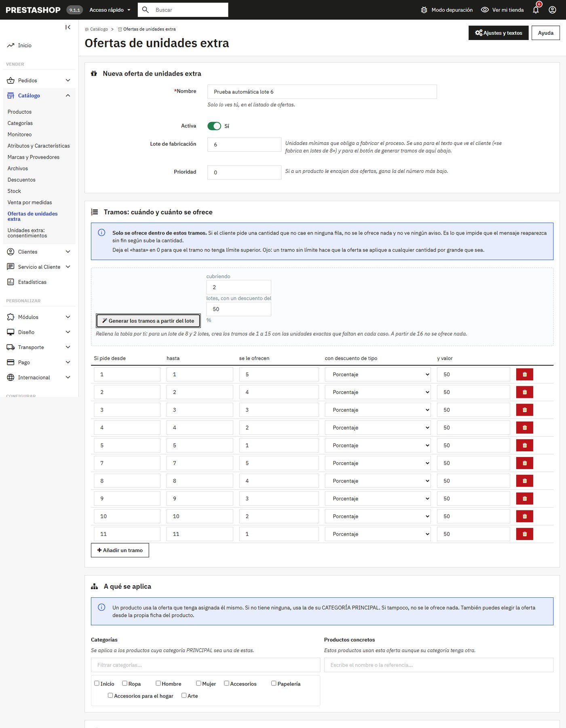This screenshot has height=728, width=566.
Task: Delete the tramo row starting at 10
Action: coord(524,516)
